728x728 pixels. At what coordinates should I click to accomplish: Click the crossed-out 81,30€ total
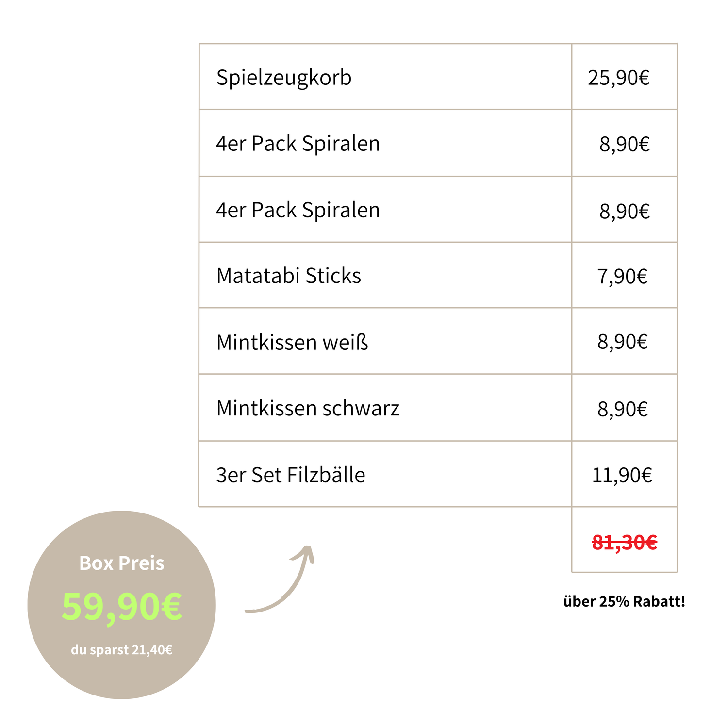tap(625, 543)
